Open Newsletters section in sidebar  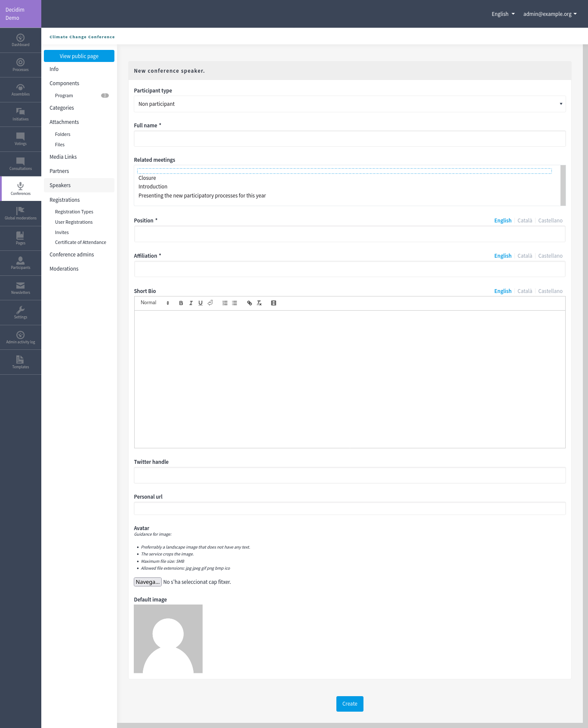(x=21, y=288)
